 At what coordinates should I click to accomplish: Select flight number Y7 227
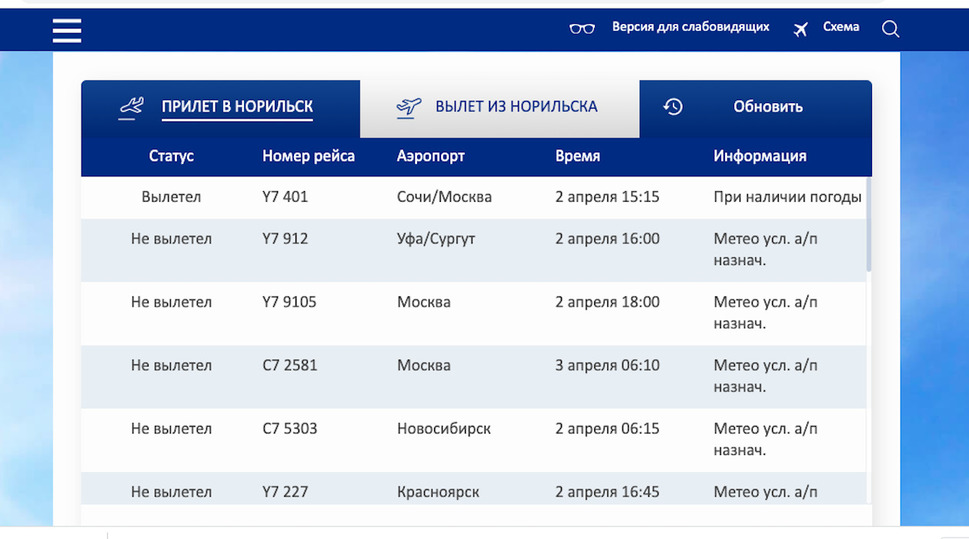click(x=285, y=492)
